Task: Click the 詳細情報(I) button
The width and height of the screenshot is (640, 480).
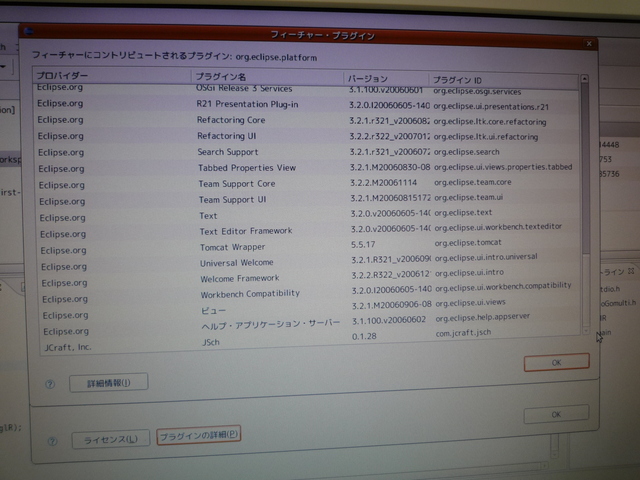Action: tap(109, 382)
